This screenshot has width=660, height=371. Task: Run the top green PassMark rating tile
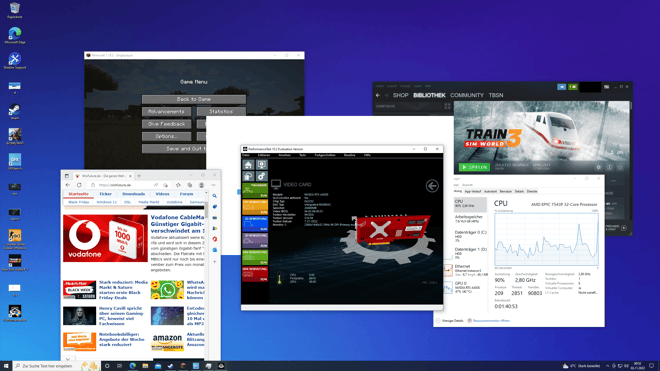tap(255, 190)
